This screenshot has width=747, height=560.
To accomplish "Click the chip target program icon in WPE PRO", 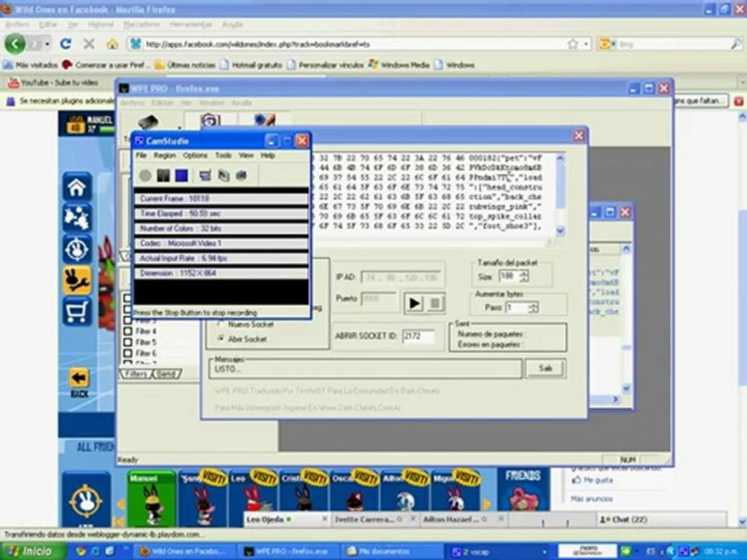I will (149, 122).
